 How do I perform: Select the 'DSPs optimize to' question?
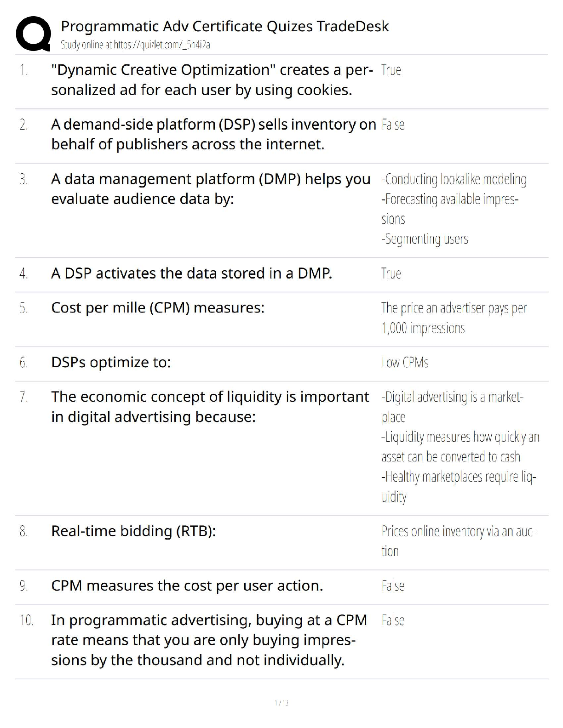point(111,362)
